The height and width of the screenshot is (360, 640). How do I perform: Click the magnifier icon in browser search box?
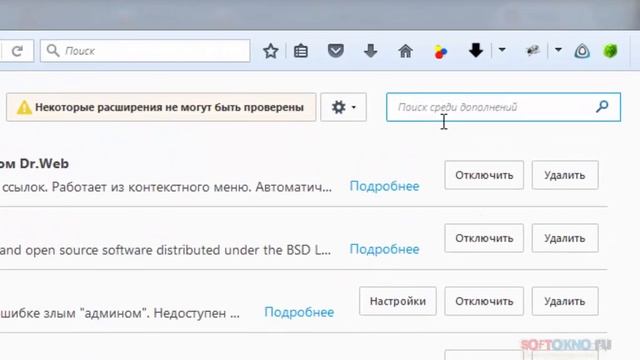[53, 51]
